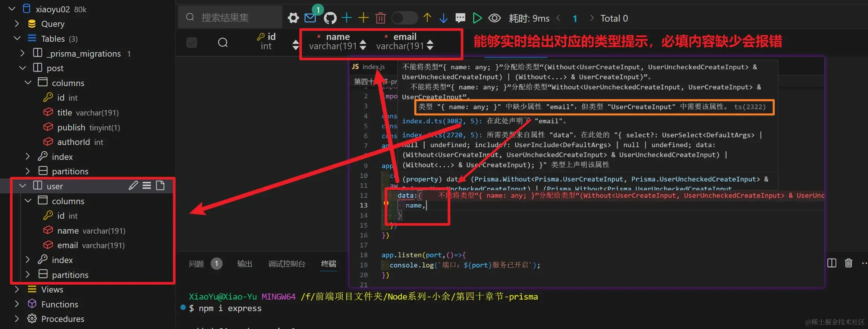
Task: Click the green run query play icon
Action: 477,18
